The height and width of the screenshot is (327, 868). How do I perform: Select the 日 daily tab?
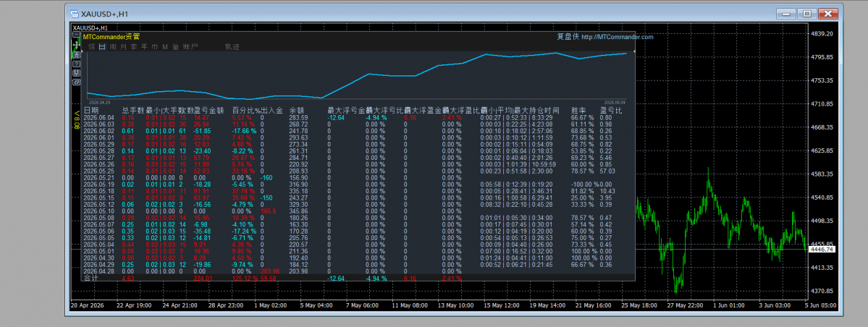point(102,47)
